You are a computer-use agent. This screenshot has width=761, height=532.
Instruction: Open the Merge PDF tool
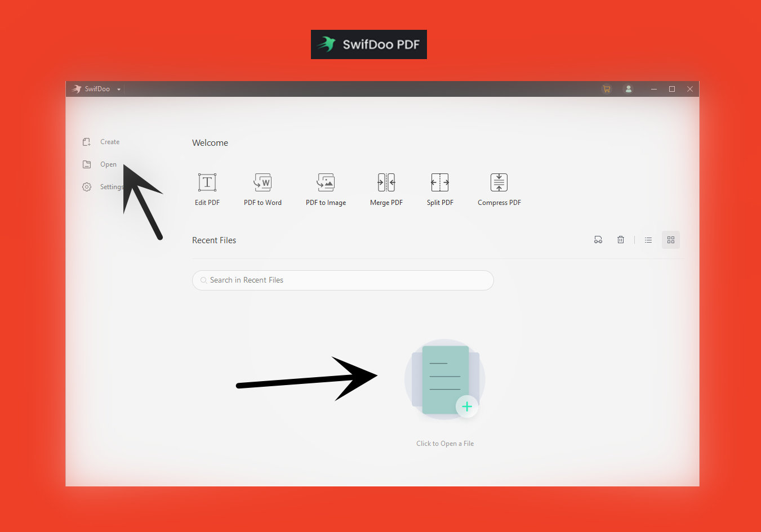(386, 190)
